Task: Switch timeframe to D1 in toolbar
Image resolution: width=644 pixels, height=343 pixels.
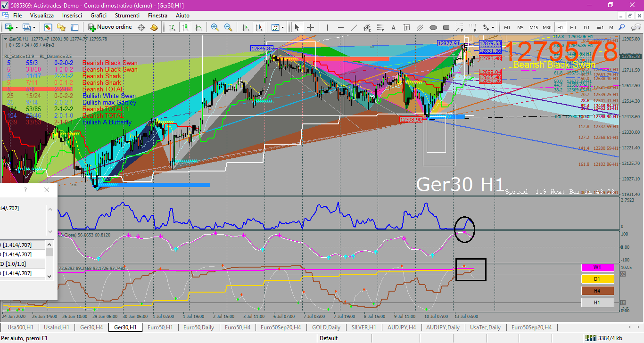Action: 586,27
